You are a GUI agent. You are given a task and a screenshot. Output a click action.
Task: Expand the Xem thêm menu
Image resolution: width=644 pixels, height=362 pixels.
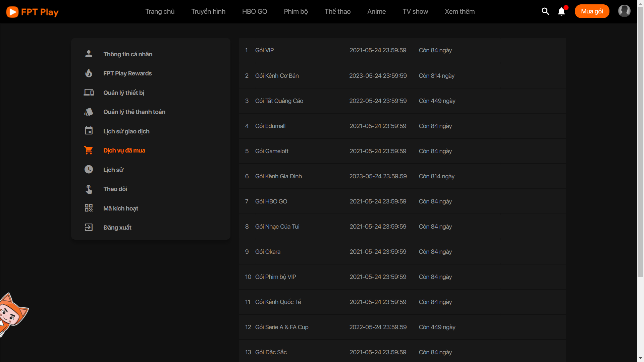coord(460,11)
